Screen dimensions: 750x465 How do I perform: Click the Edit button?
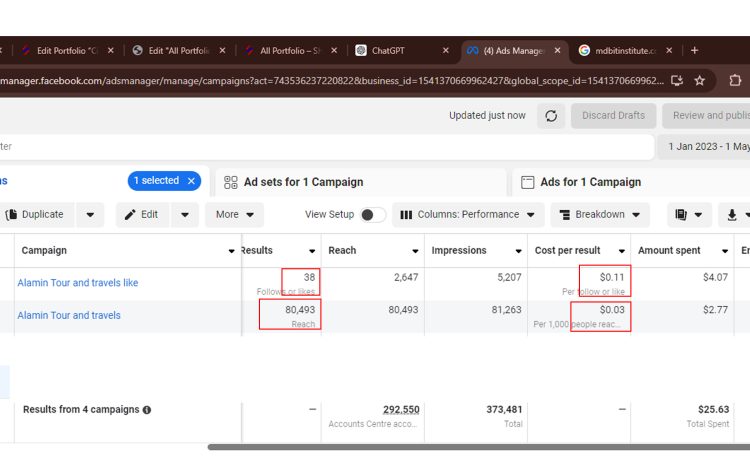point(141,215)
